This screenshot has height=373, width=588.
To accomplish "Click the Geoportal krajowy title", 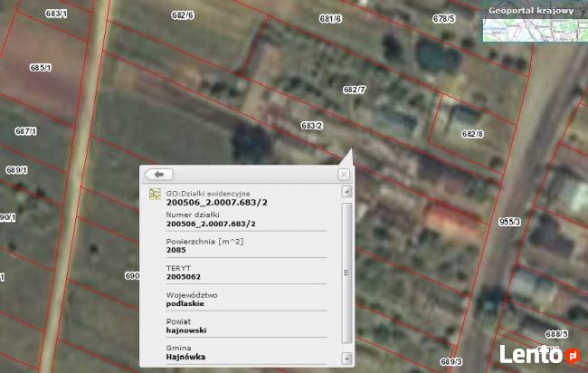I will click(x=530, y=12).
